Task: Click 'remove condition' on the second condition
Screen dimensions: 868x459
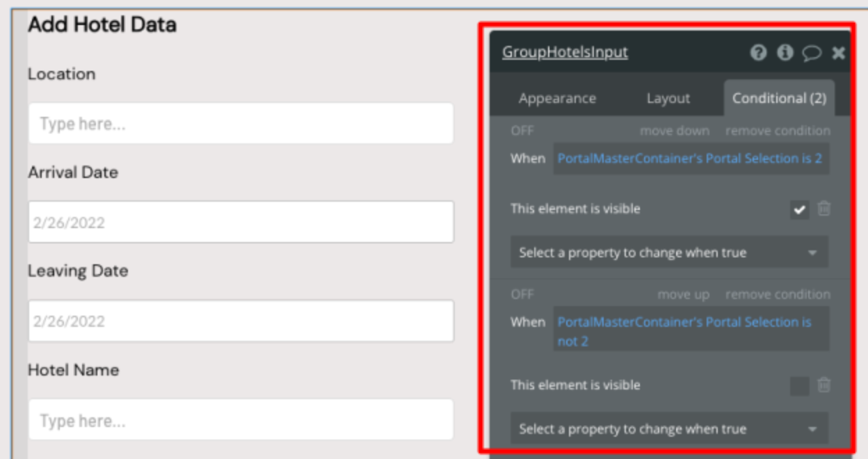Action: [x=778, y=294]
